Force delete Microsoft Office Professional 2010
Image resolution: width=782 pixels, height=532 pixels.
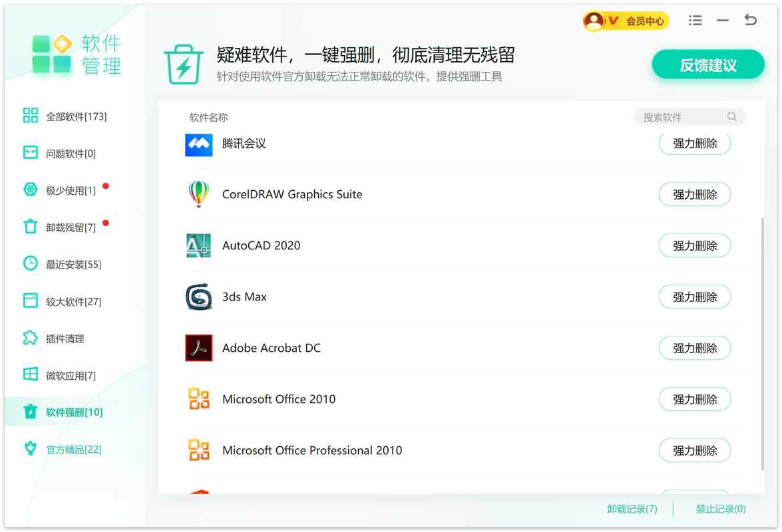tap(695, 450)
